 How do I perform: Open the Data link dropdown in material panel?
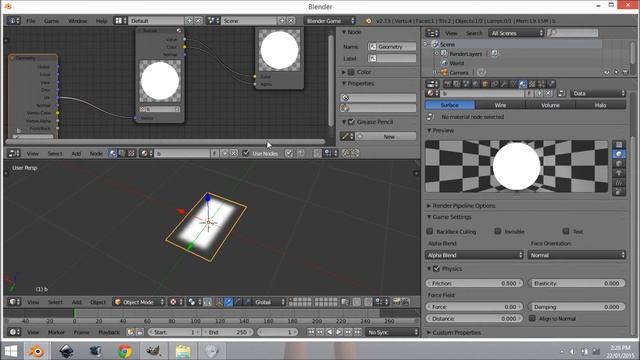click(598, 93)
